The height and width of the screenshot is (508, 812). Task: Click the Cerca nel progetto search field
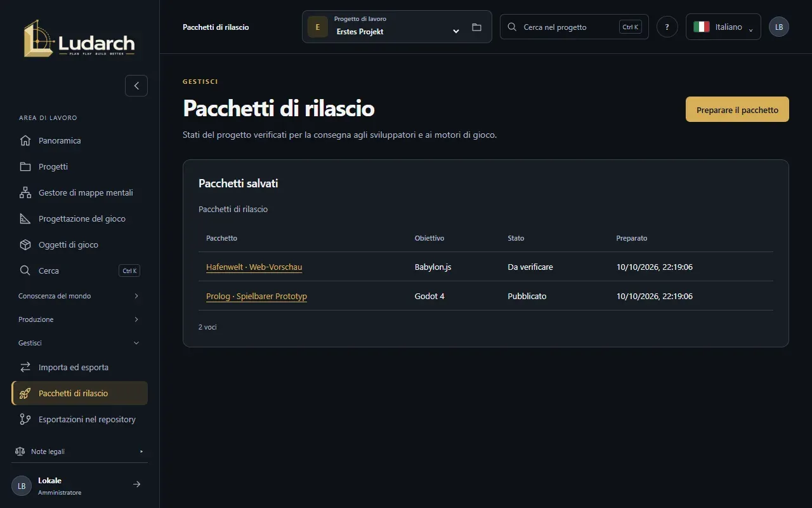574,27
